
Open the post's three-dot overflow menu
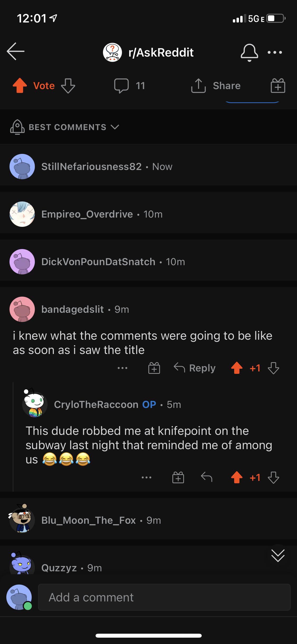tap(275, 52)
